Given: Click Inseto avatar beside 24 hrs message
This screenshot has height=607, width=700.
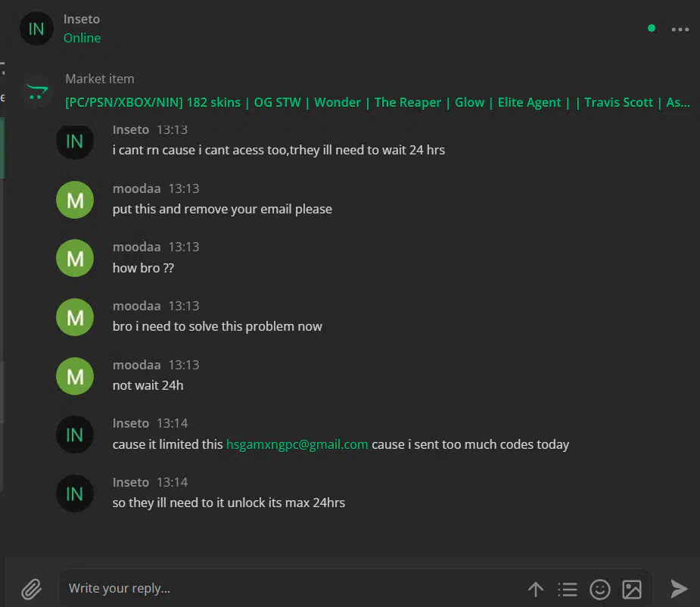Looking at the screenshot, I should coord(75,141).
